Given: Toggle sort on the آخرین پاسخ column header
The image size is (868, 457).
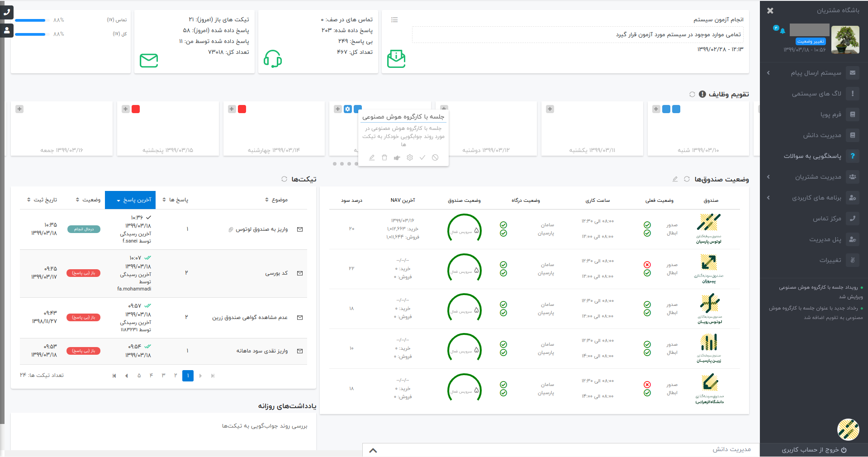Looking at the screenshot, I should (130, 200).
